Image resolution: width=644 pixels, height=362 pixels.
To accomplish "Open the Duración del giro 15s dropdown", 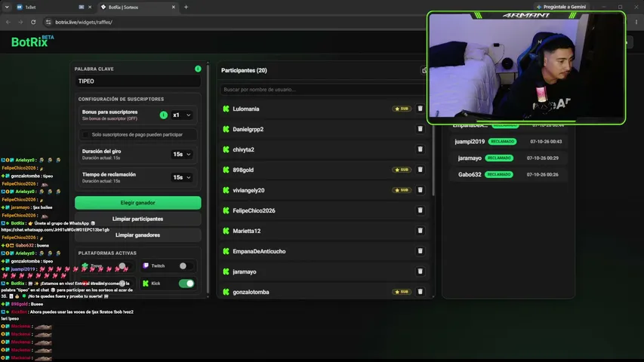I will click(x=181, y=155).
